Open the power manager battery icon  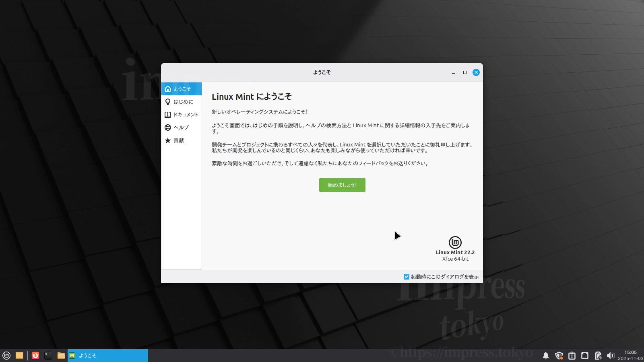(x=598, y=356)
